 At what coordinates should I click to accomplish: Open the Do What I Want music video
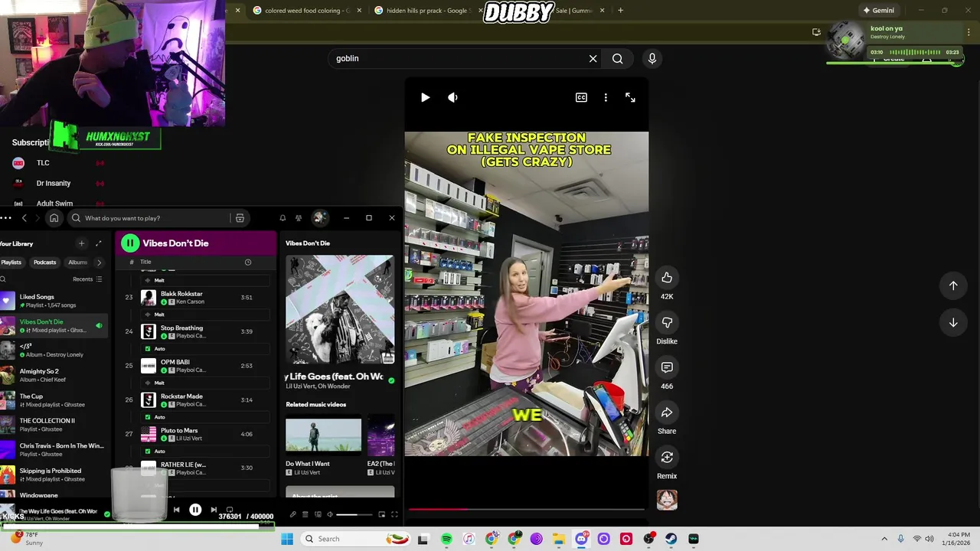[x=323, y=435]
